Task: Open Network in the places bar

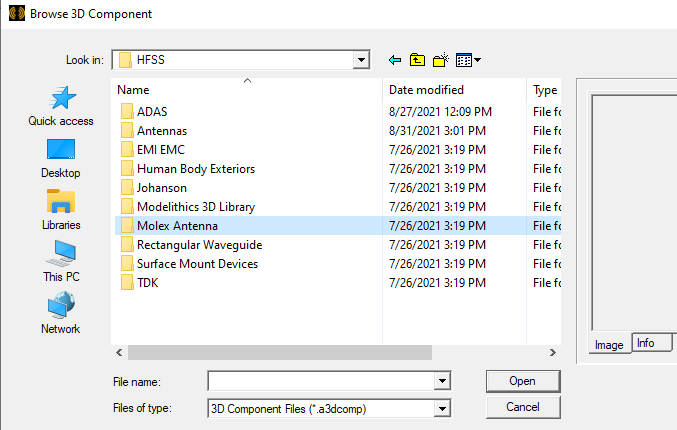Action: click(61, 314)
